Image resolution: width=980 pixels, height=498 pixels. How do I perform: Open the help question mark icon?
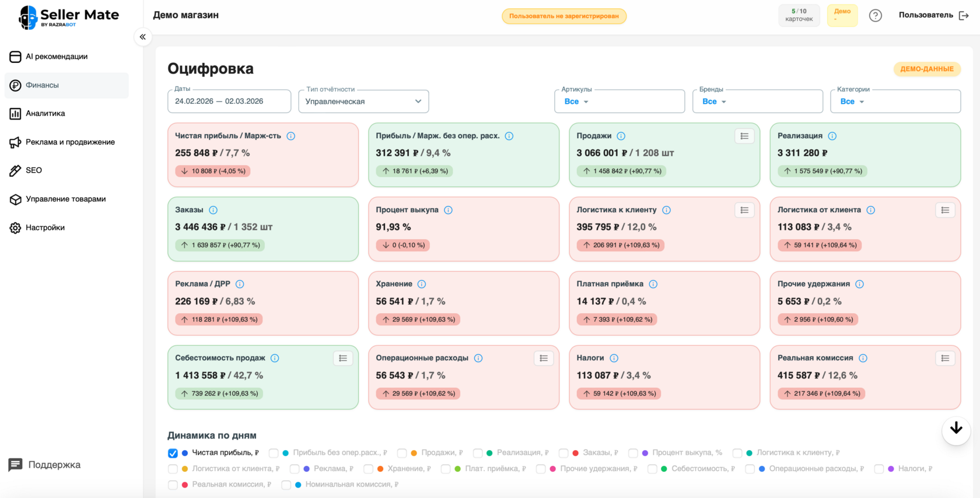pyautogui.click(x=875, y=16)
